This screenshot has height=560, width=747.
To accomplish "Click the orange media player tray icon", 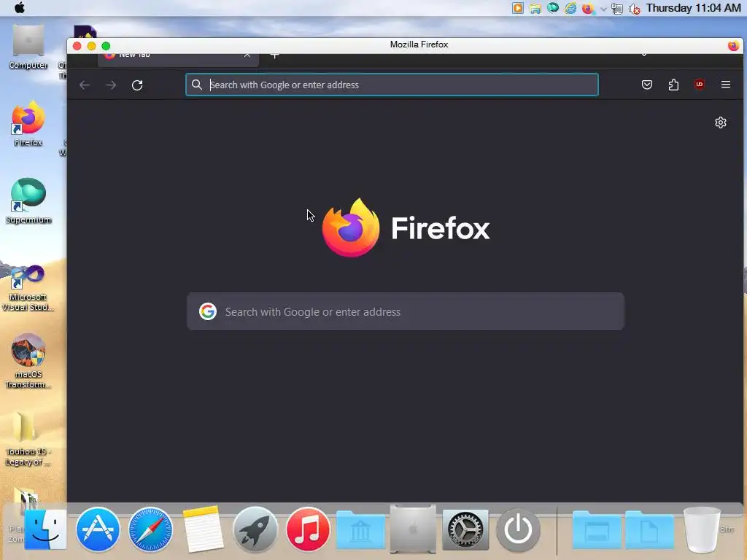I will 518,8.
